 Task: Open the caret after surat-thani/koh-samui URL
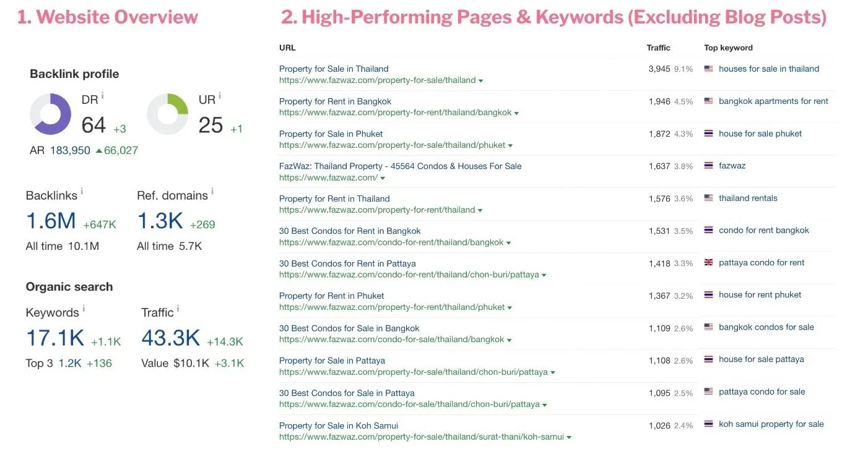coord(568,437)
